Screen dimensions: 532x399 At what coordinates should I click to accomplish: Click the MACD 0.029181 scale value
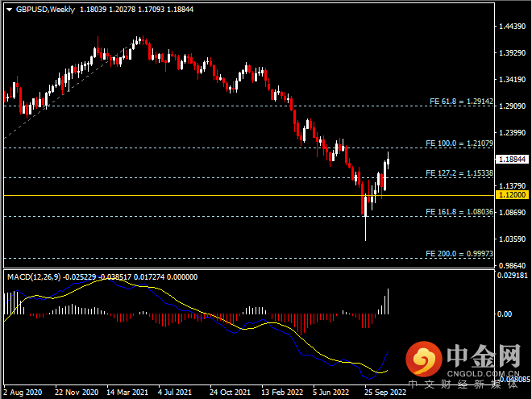click(x=513, y=275)
